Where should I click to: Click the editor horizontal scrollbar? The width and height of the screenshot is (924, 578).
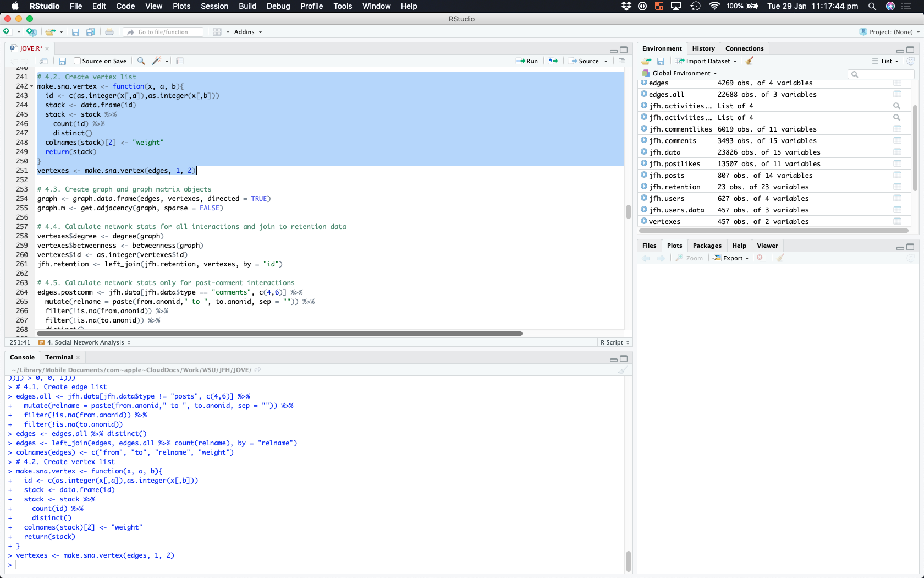(x=279, y=334)
